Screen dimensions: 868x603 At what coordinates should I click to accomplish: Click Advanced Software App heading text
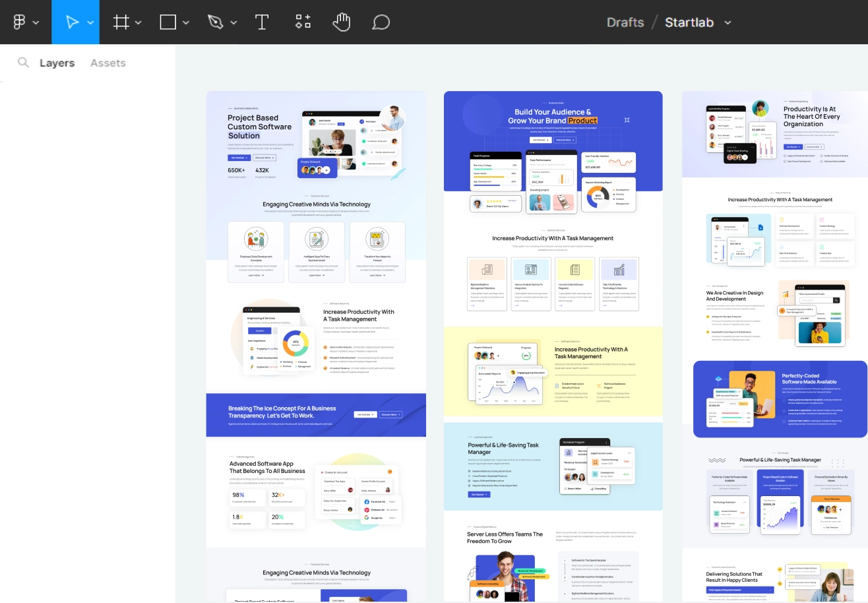(267, 467)
